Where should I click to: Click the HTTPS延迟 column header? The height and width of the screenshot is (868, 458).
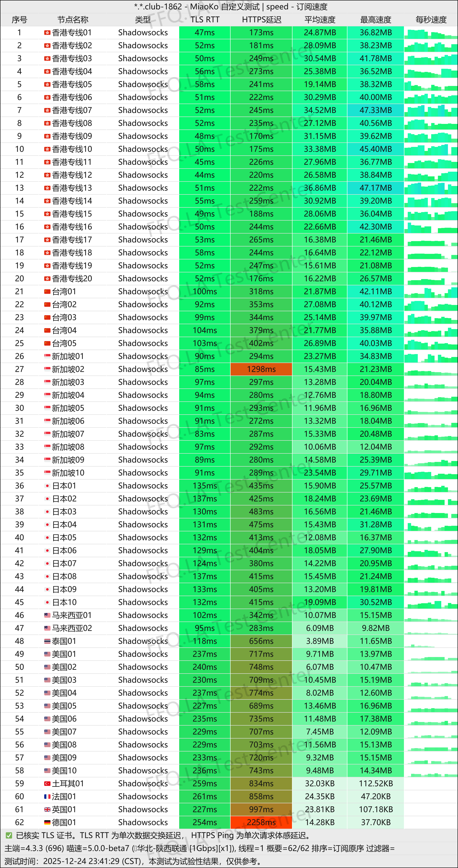coord(261,20)
